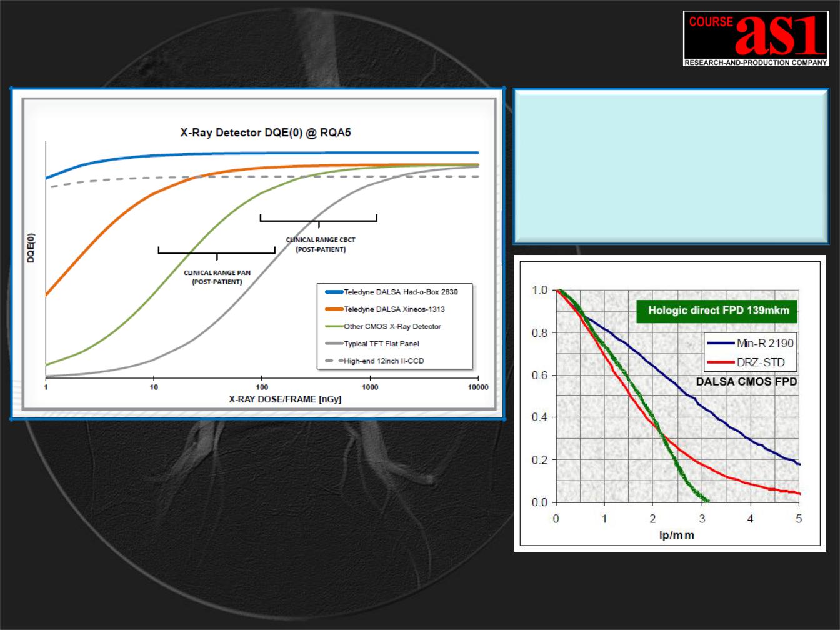Click the blue line swatch for Had-o-Box 2830
Screen dimensions: 840x630
point(334,291)
